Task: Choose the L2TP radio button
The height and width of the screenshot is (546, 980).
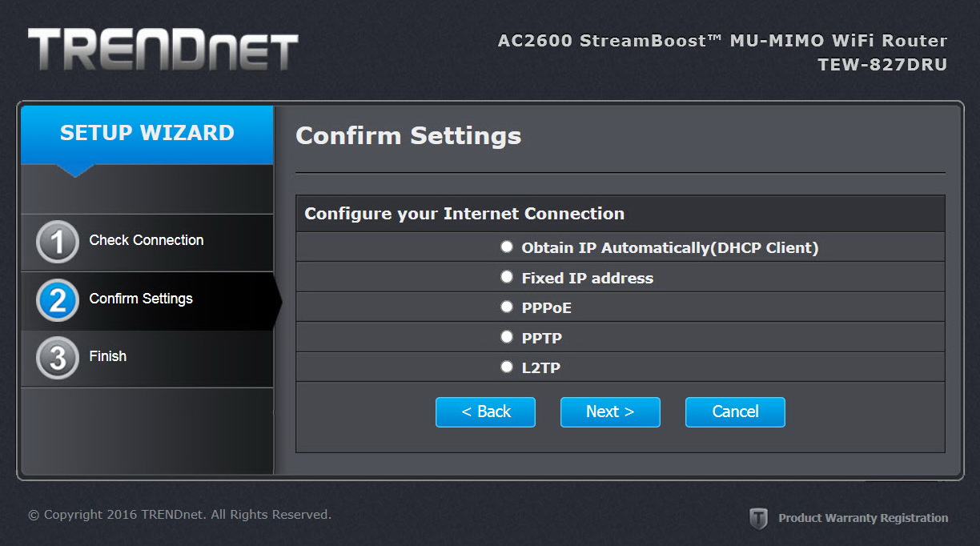Action: [506, 367]
